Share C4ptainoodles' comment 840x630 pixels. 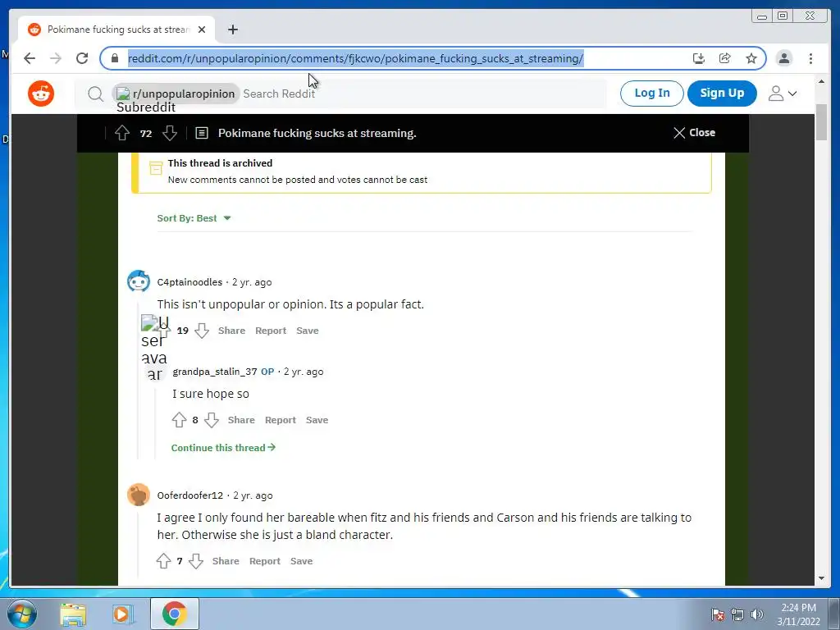point(231,331)
